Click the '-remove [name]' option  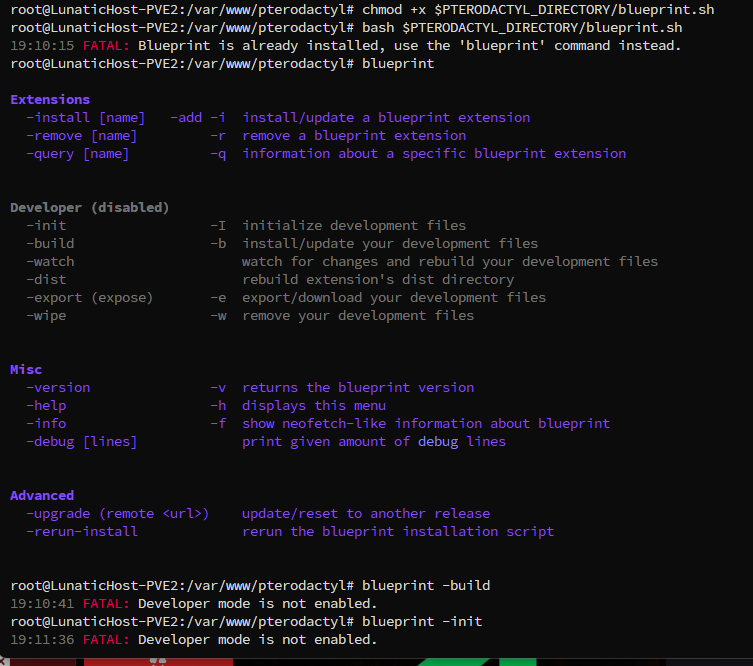tap(82, 136)
